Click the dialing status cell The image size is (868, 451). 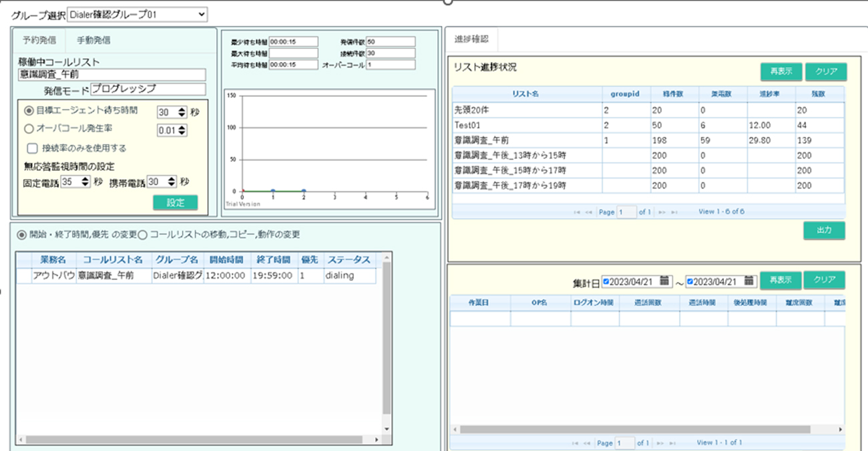click(x=349, y=275)
